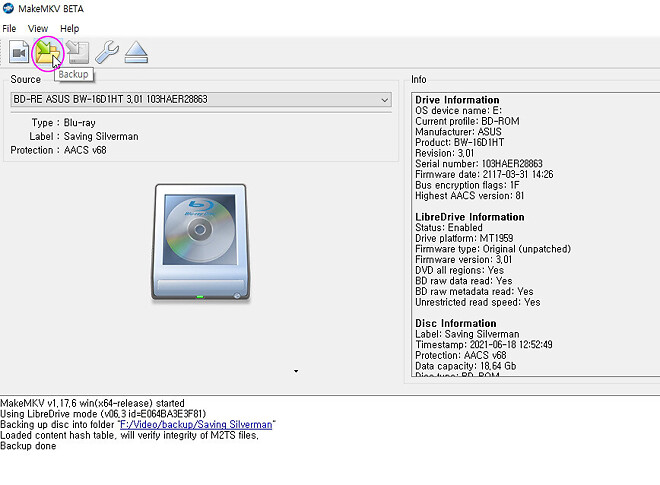660x485 pixels.
Task: Click the 'Loaded content hash table' log line
Action: click(x=129, y=435)
